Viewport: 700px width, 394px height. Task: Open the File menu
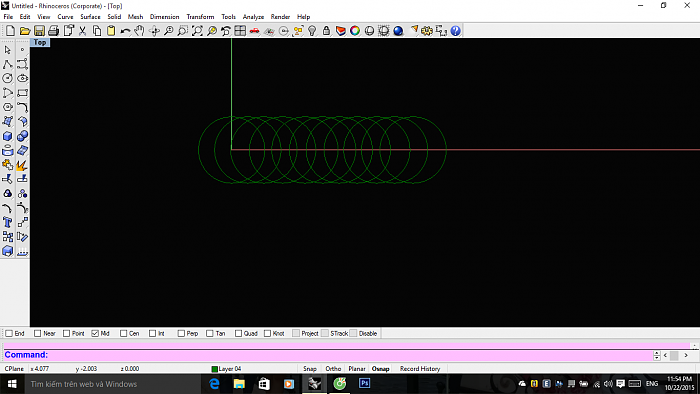click(x=8, y=17)
